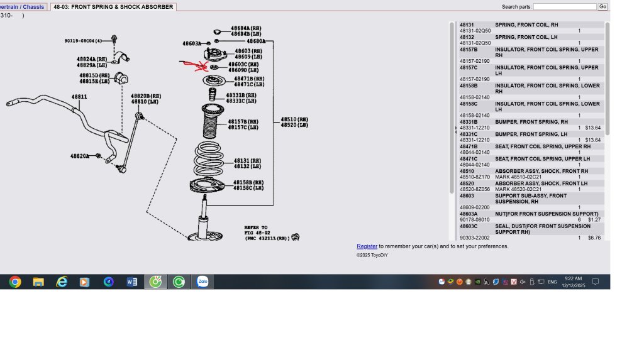The height and width of the screenshot is (362, 644).
Task: Open Google Chrome from the taskbar
Action: 15,282
